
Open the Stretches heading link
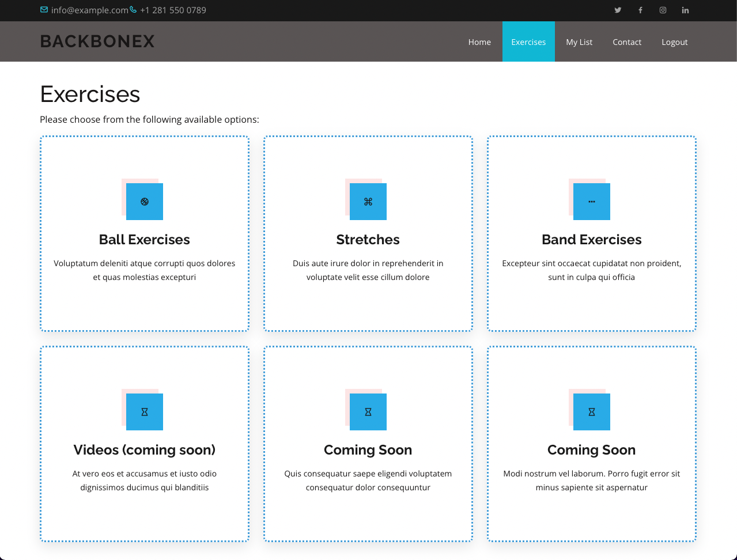pyautogui.click(x=368, y=240)
